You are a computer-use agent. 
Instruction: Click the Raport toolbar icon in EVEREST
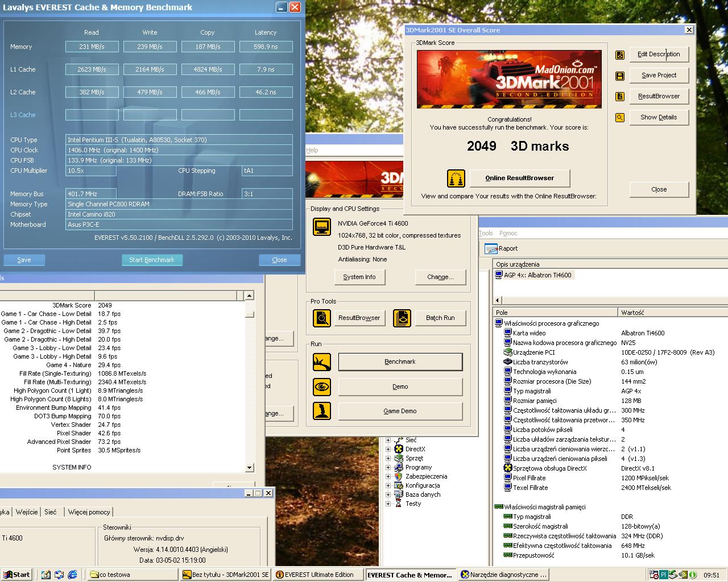[491, 248]
